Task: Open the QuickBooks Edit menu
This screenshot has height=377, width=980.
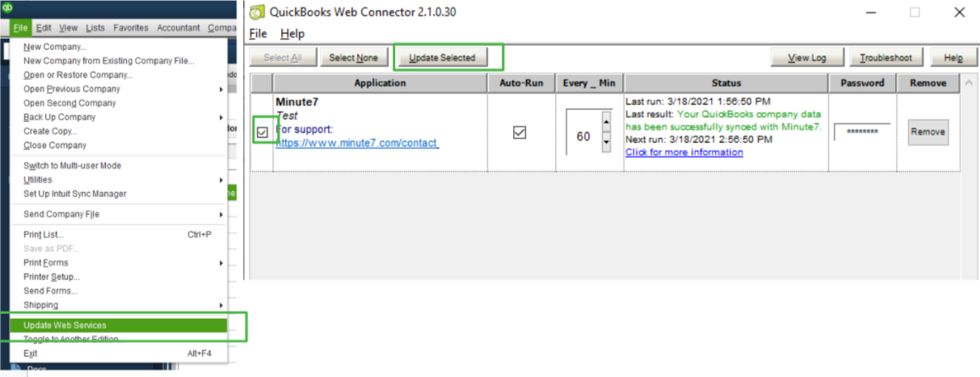Action: [x=44, y=27]
